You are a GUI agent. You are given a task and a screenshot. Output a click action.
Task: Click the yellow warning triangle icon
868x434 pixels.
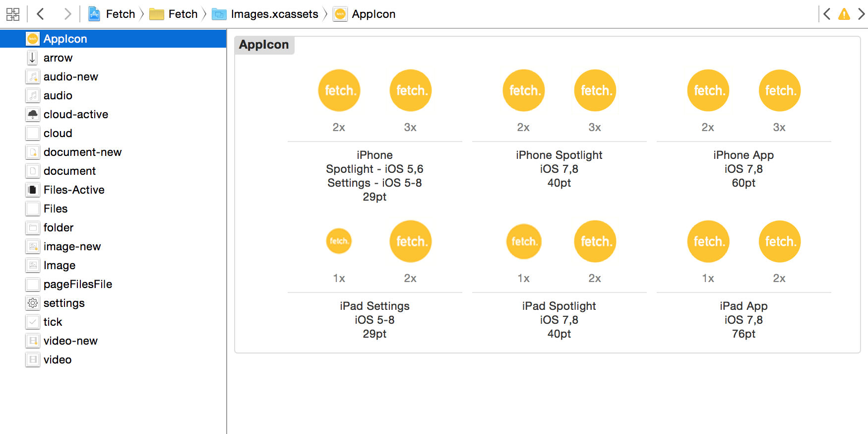[844, 14]
